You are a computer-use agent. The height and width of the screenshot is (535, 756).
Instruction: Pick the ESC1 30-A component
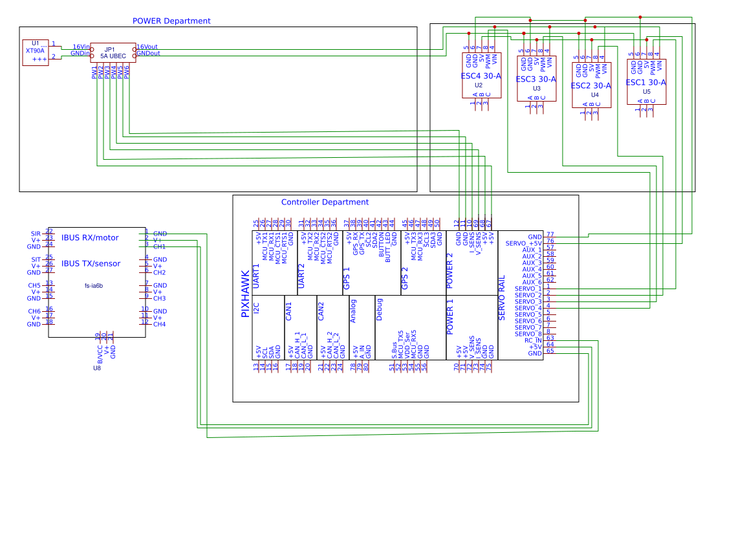tap(646, 83)
